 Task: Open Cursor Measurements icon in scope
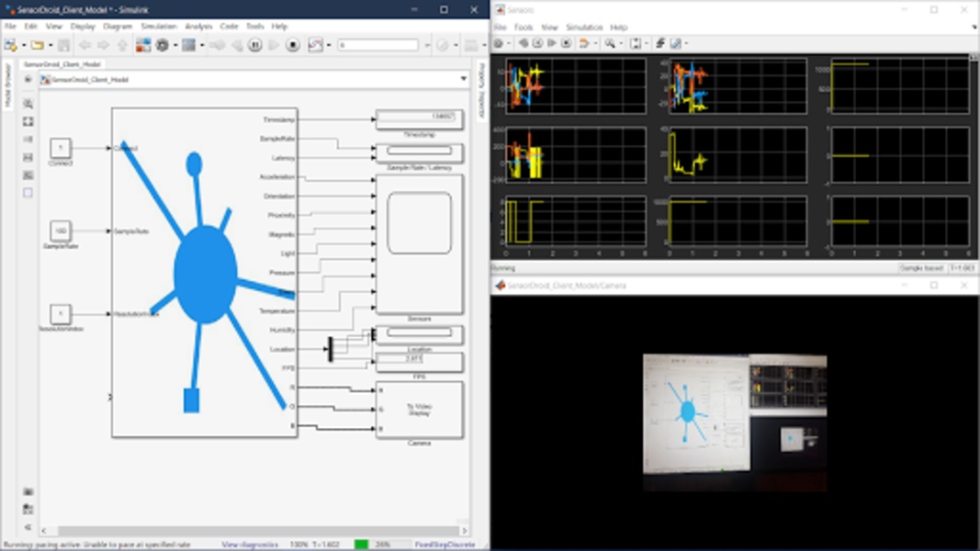pos(676,43)
